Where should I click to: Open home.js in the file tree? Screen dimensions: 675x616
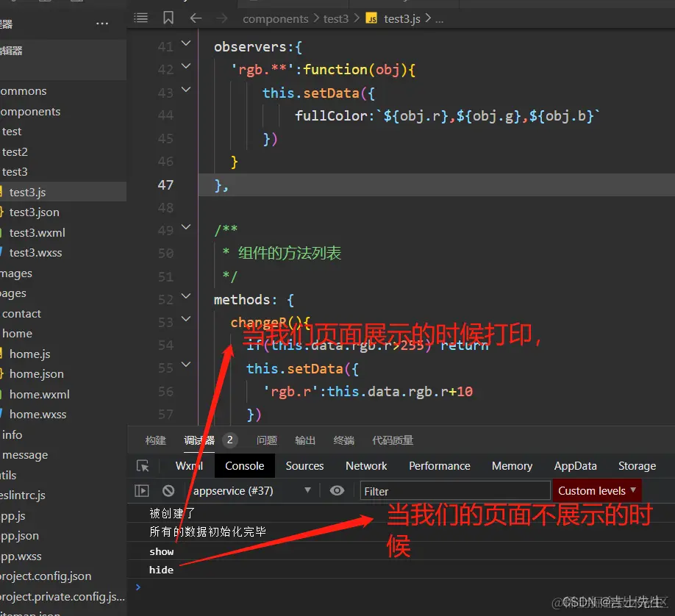tap(63, 354)
